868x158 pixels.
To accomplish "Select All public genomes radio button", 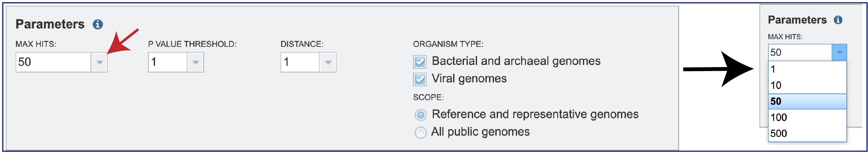I will 420,132.
